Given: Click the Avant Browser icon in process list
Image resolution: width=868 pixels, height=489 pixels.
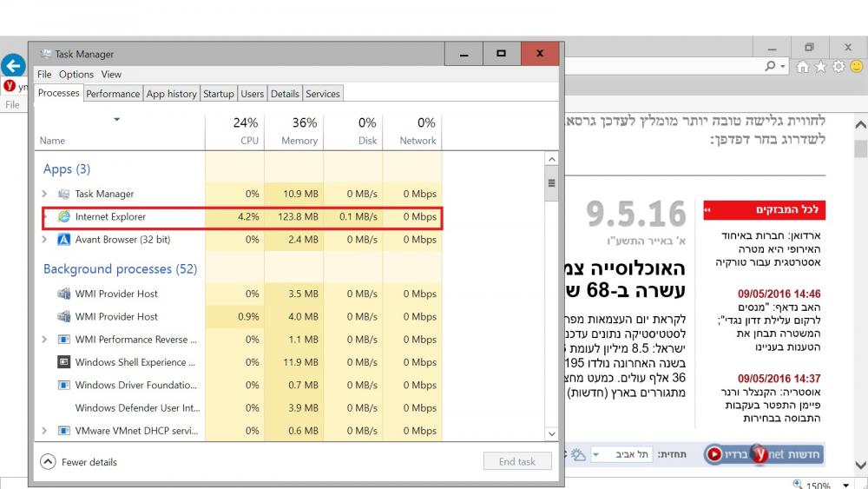Looking at the screenshot, I should pyautogui.click(x=63, y=239).
